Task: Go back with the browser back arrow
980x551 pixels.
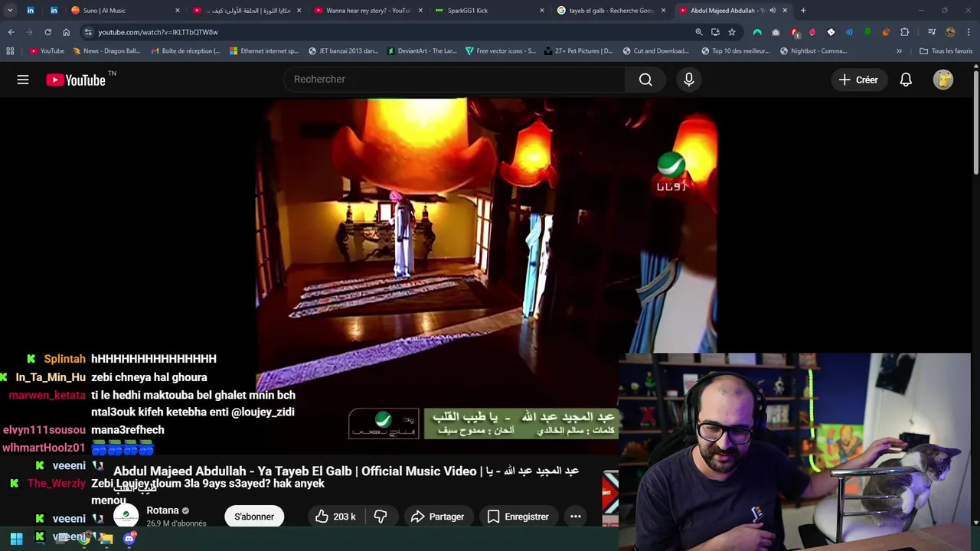Action: [x=11, y=32]
